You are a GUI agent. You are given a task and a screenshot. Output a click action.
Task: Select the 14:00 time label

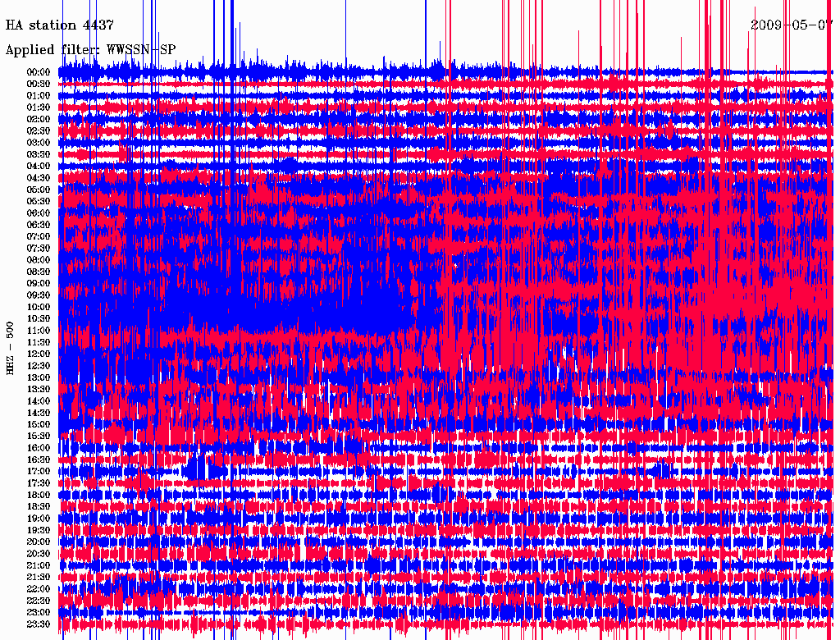coord(39,401)
